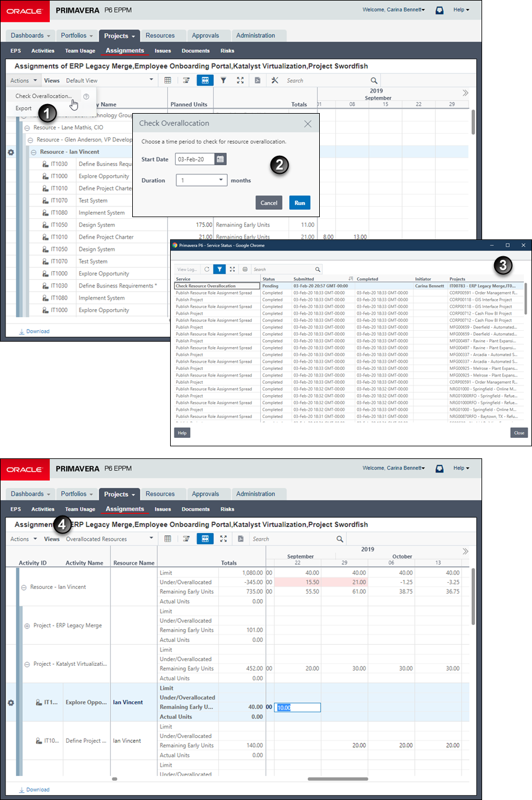The image size is (532, 800).
Task: Click Cancel in Check Overallocation dialog
Action: (269, 203)
